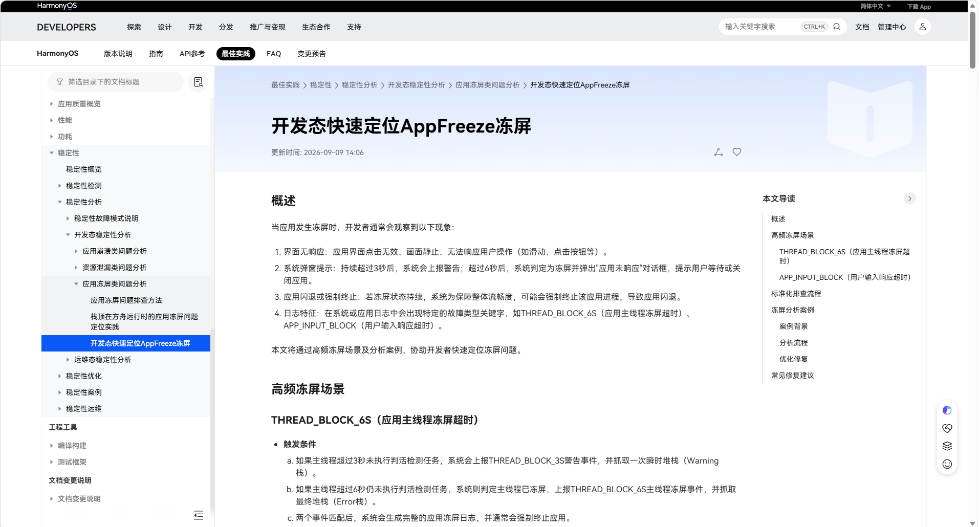
Task: Open 稳定性概览 tree item
Action: click(x=84, y=169)
